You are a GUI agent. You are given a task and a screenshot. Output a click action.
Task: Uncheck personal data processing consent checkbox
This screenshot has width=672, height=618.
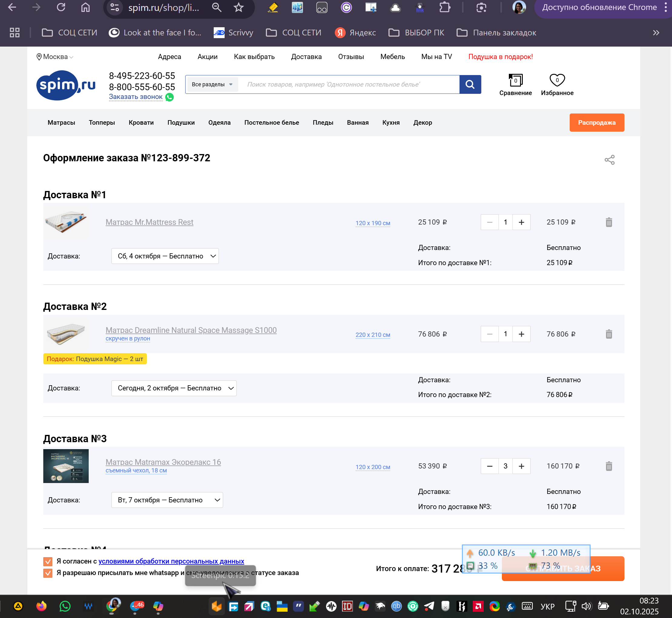(x=48, y=561)
